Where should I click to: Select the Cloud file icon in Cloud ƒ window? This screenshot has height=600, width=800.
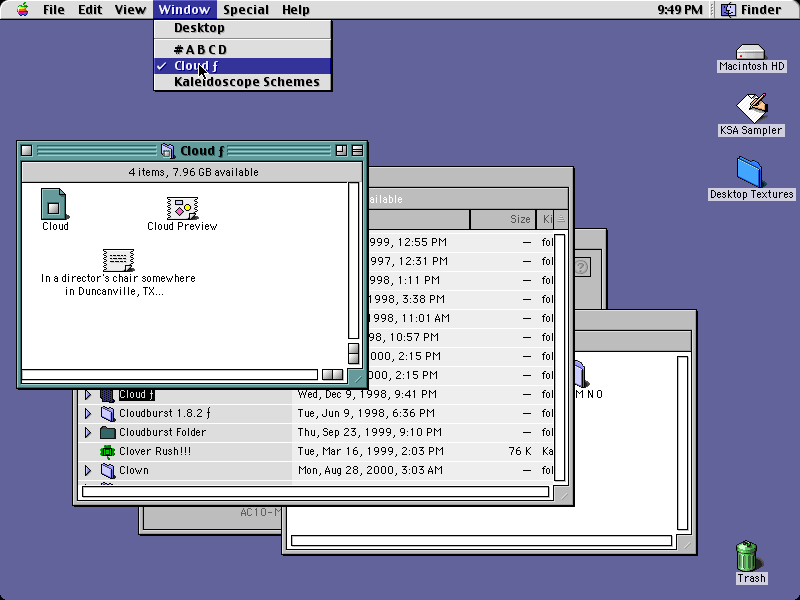click(54, 204)
